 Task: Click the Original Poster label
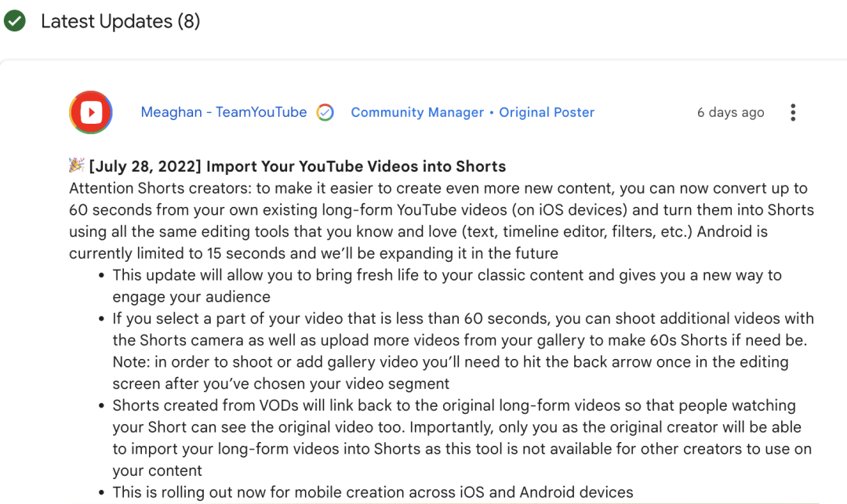coord(547,112)
